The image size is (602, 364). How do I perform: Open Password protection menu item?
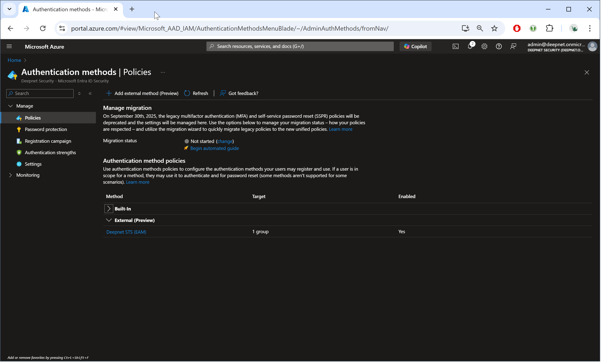click(x=46, y=129)
